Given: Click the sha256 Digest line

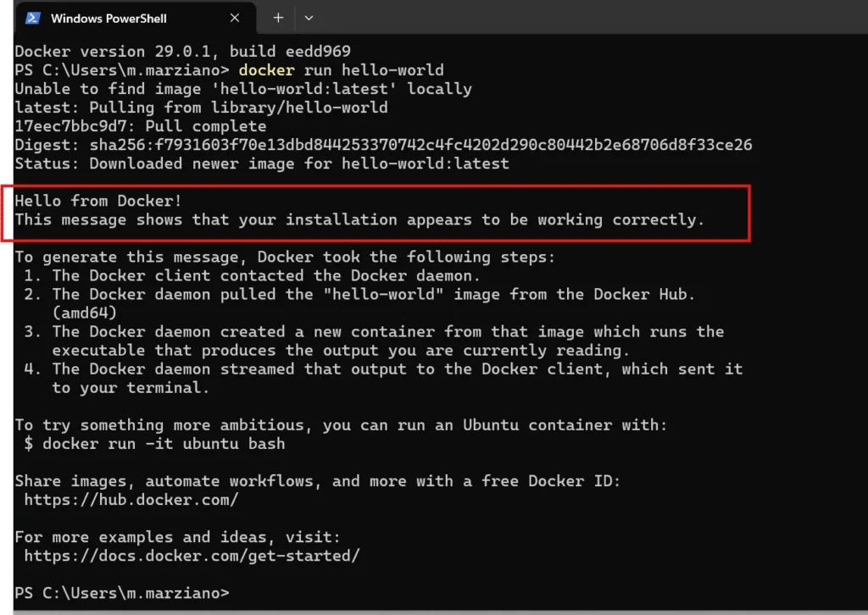Looking at the screenshot, I should (383, 145).
